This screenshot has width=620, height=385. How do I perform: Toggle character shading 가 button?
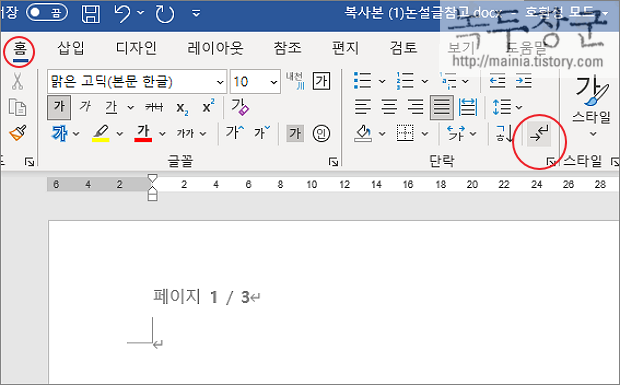(295, 134)
